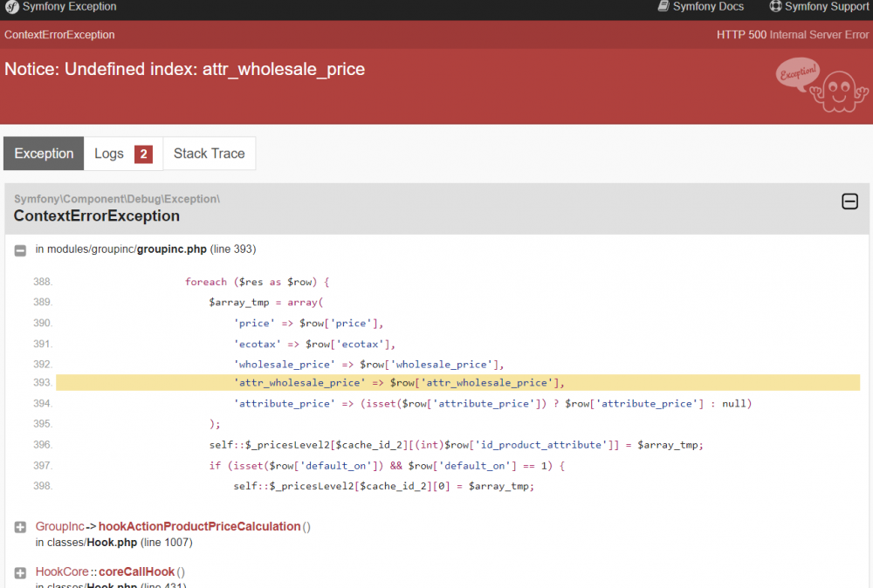Click the groupinc.php file path

[x=127, y=250]
